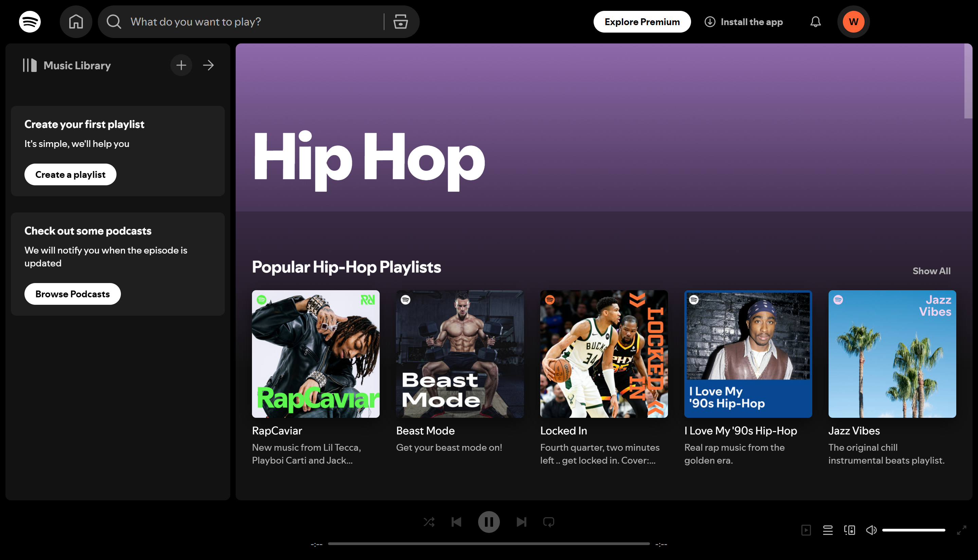The image size is (978, 560).
Task: Open notifications bell
Action: (x=815, y=21)
